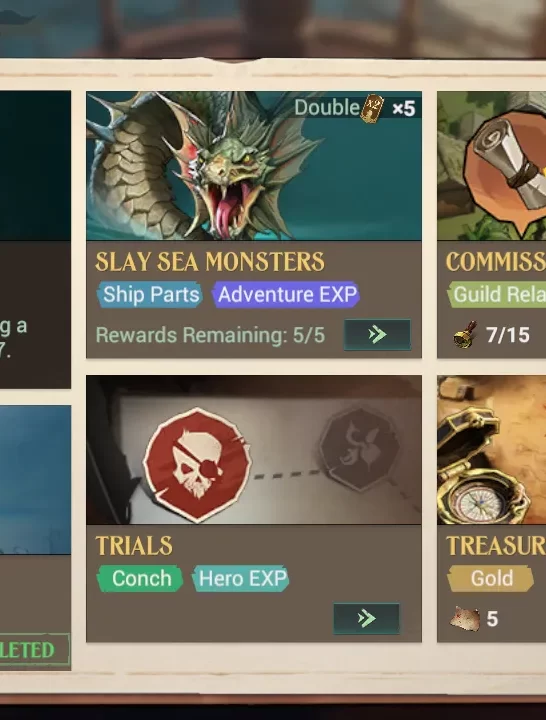This screenshot has width=546, height=720.
Task: Select the Trials title
Action: (x=134, y=546)
